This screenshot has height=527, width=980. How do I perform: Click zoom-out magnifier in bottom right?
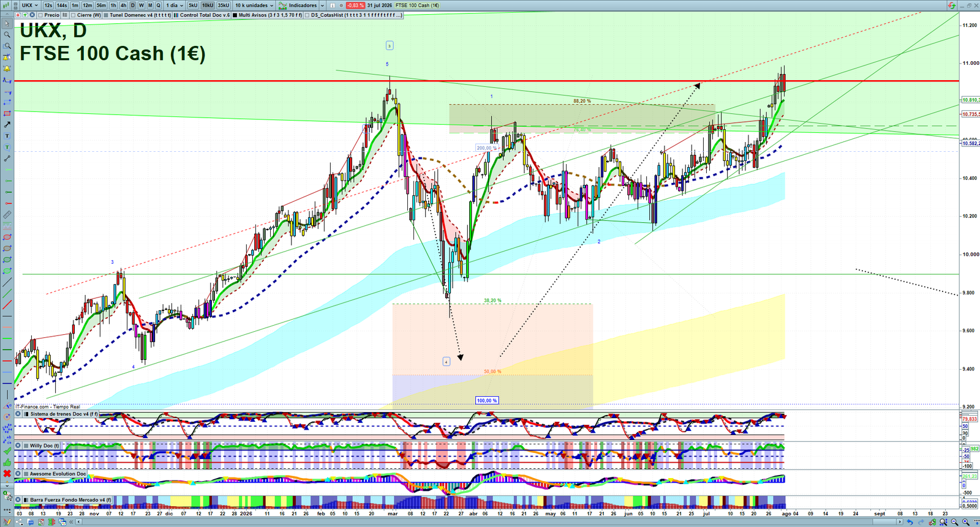coord(954,521)
